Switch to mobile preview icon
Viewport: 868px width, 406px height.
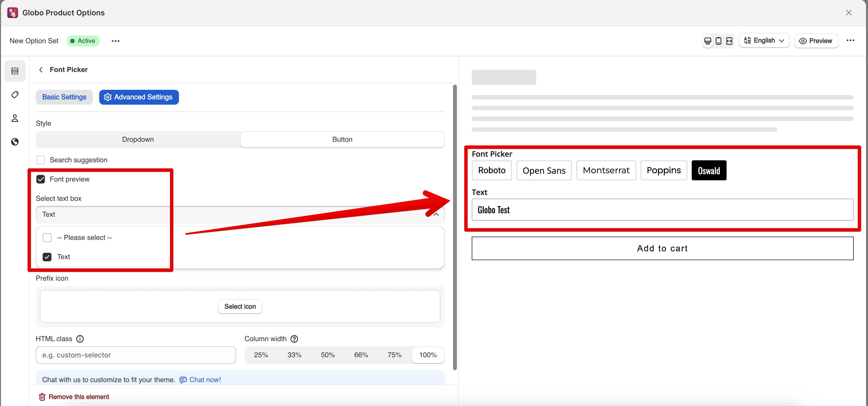tap(718, 41)
